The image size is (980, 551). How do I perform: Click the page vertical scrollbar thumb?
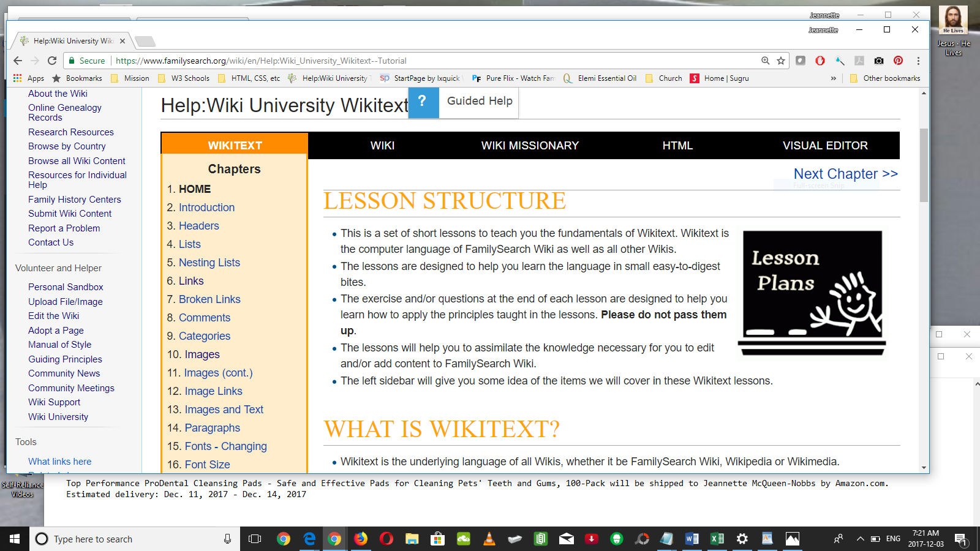click(x=924, y=165)
